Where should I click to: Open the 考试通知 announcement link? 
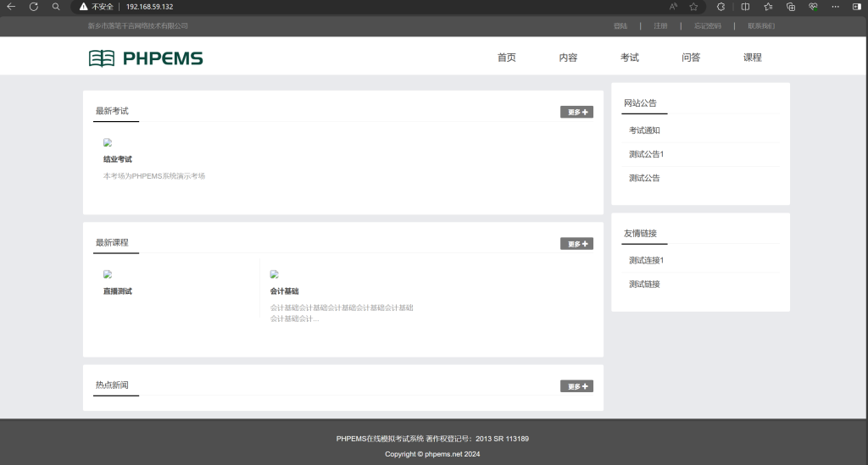pos(644,130)
